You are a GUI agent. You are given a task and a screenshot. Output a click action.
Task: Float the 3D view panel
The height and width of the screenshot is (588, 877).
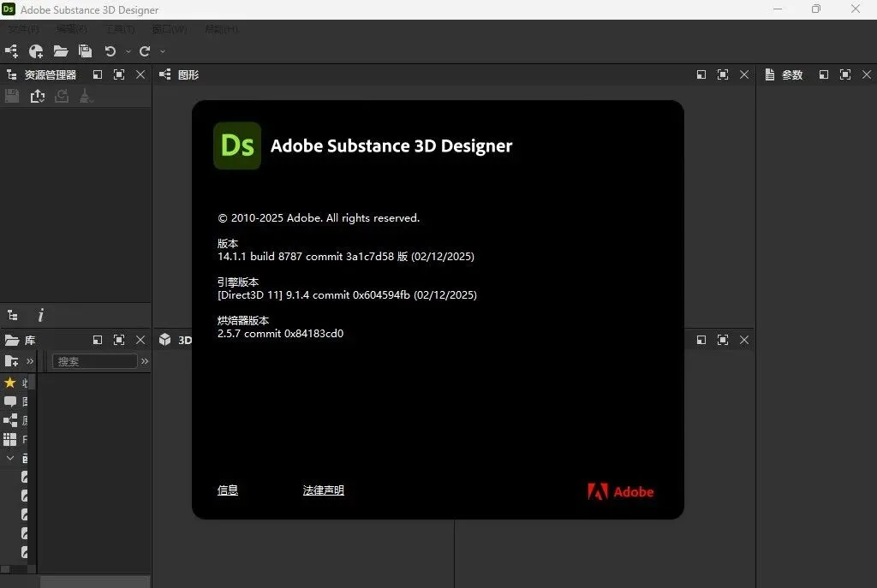(x=701, y=340)
